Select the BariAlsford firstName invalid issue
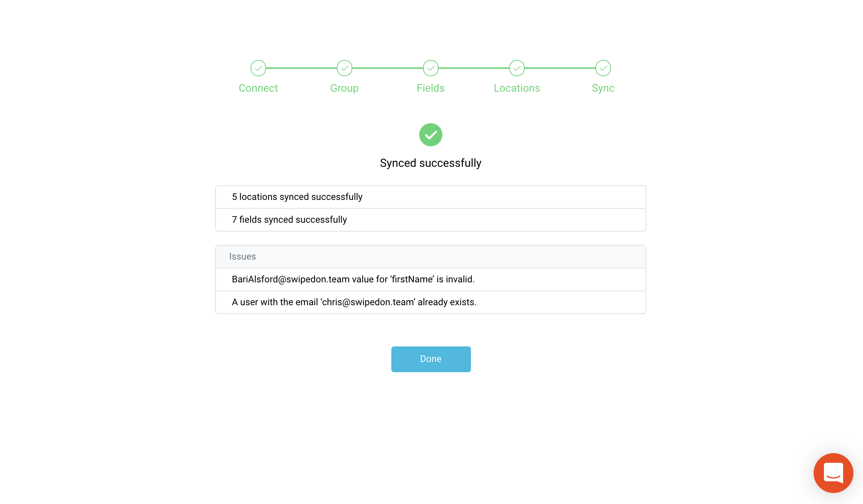The height and width of the screenshot is (504, 863). point(431,279)
